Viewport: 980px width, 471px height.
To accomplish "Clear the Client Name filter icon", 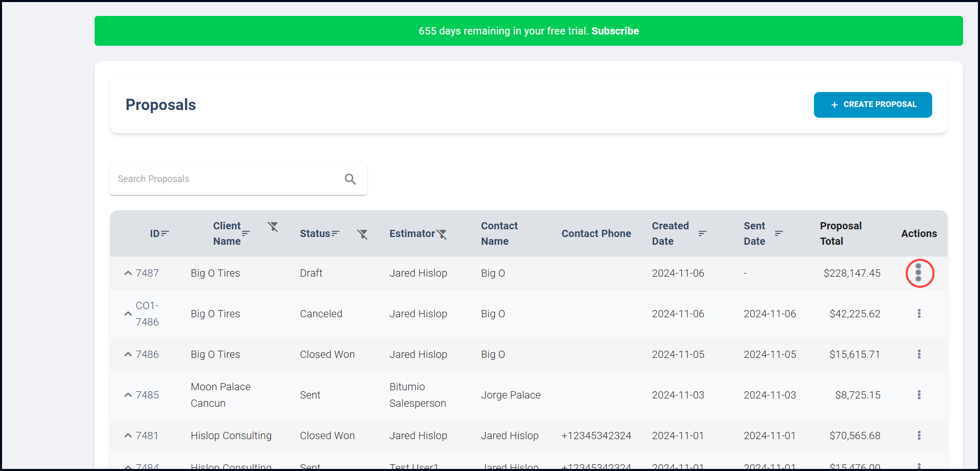I will pyautogui.click(x=273, y=226).
